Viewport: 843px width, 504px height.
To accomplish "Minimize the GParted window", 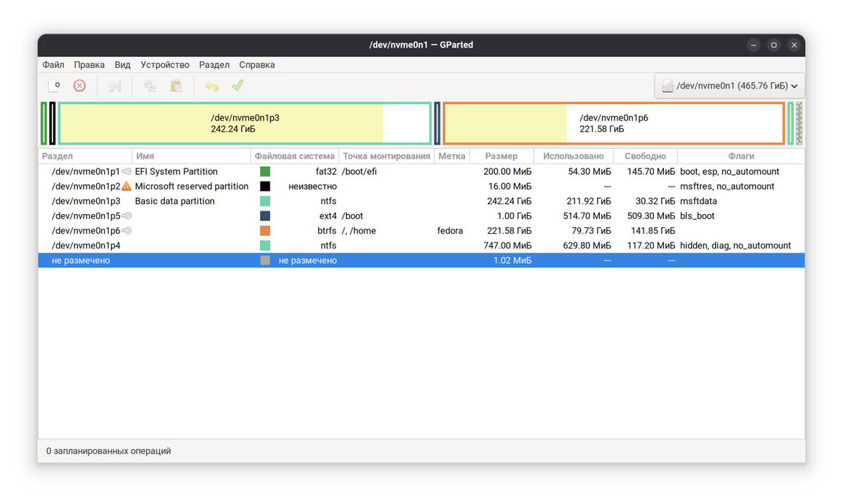I will click(753, 45).
